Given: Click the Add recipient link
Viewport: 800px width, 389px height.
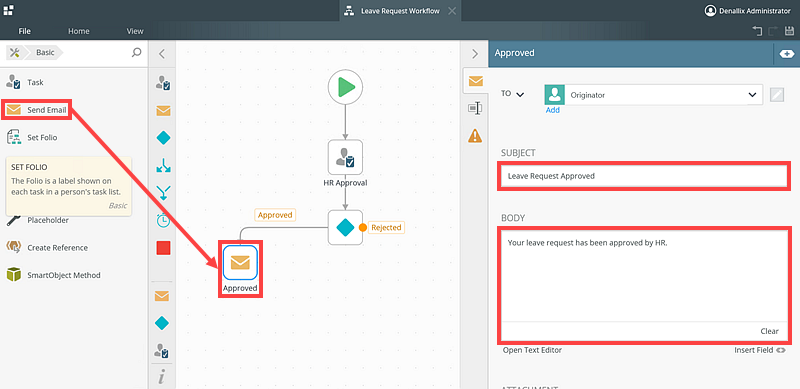Looking at the screenshot, I should click(553, 110).
